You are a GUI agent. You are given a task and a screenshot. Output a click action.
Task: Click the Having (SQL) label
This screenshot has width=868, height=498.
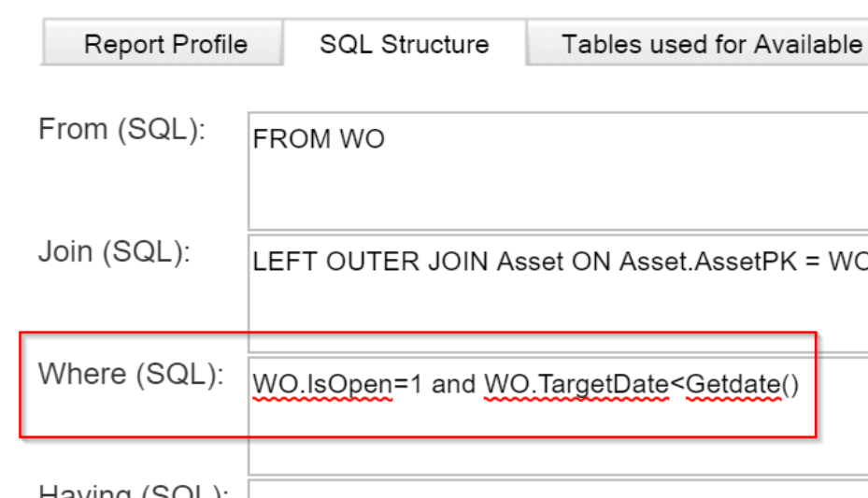(134, 491)
